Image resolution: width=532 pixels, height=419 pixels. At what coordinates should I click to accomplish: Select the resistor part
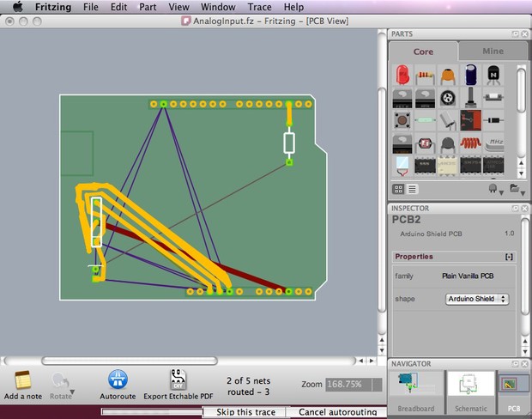pos(425,75)
